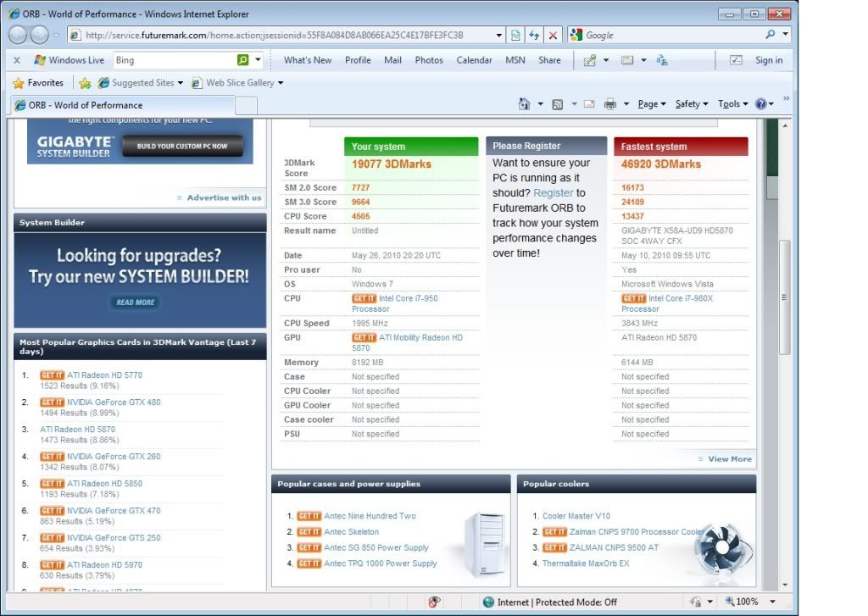Open the recent pages dropdown next to Forward

pyautogui.click(x=56, y=35)
